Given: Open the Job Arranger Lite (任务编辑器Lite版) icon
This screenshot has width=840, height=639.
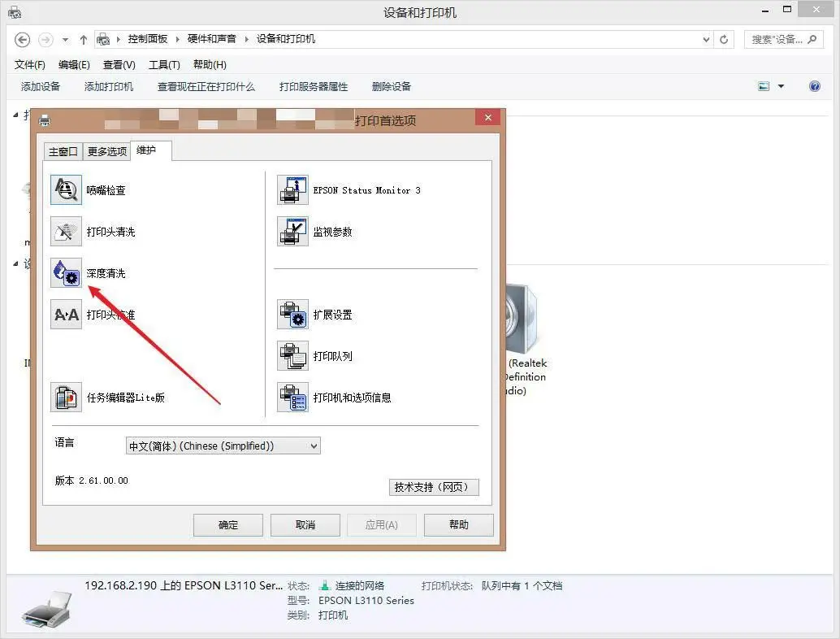Looking at the screenshot, I should click(x=66, y=398).
